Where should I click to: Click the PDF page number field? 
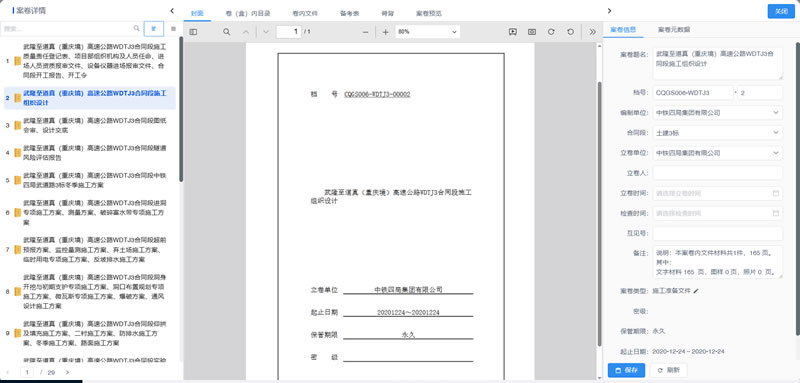pos(289,32)
